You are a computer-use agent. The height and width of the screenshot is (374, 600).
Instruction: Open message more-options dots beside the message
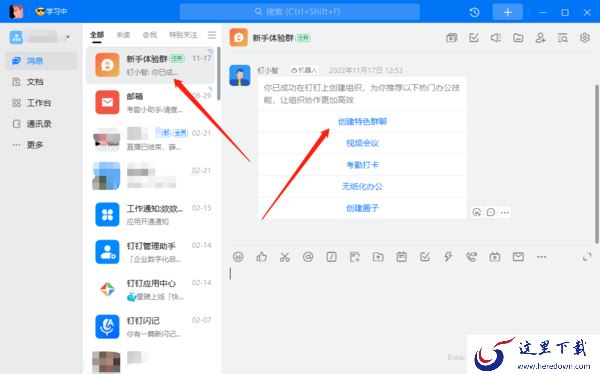point(505,212)
